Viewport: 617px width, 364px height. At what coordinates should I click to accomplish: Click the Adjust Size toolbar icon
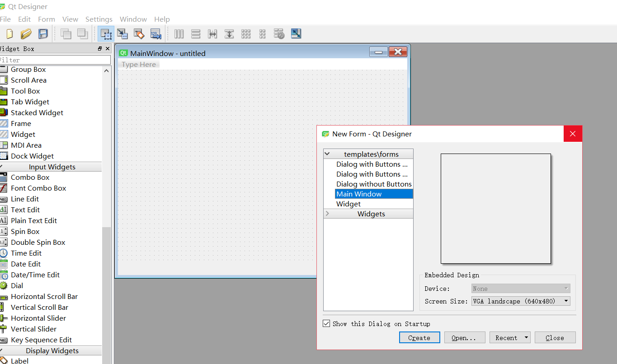pos(296,34)
